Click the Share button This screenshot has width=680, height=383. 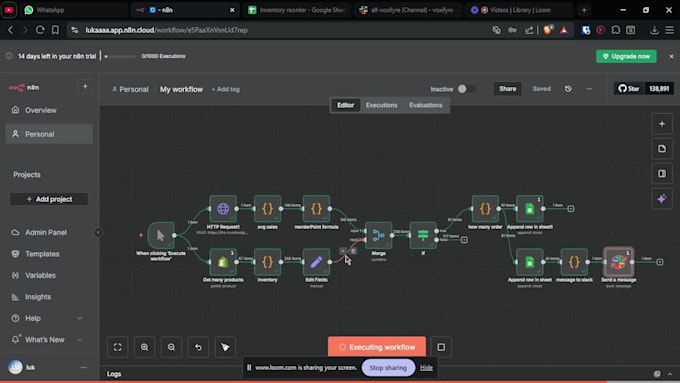click(x=507, y=89)
